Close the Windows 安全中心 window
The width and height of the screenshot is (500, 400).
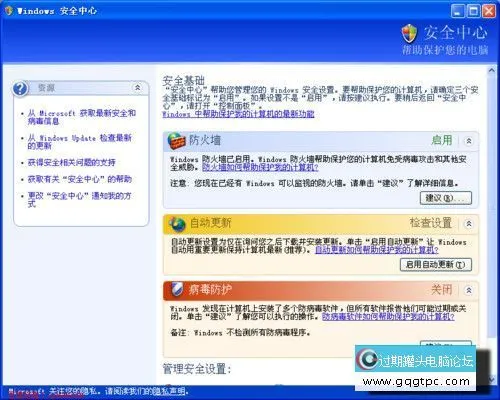pyautogui.click(x=489, y=11)
